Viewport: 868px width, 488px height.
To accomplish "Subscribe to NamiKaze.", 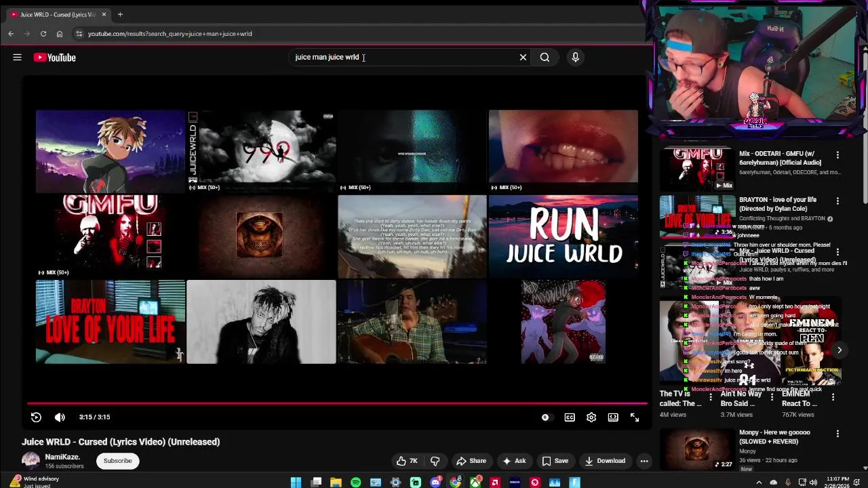I will [117, 461].
